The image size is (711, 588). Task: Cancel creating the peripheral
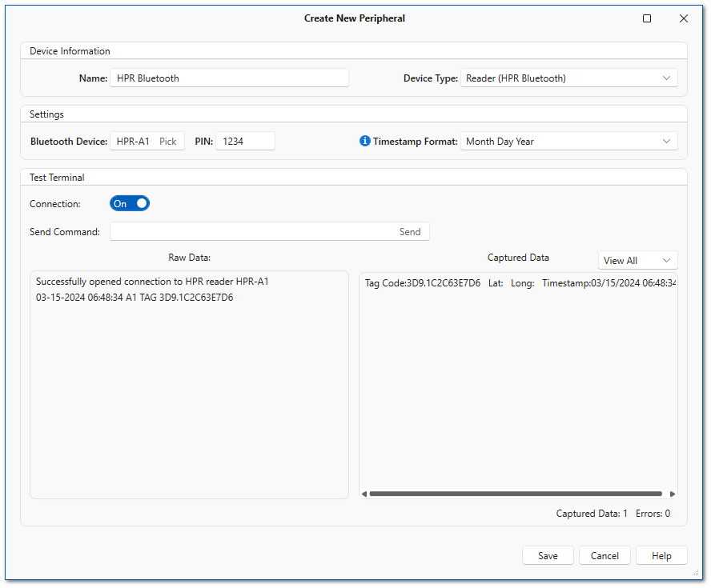click(x=605, y=556)
